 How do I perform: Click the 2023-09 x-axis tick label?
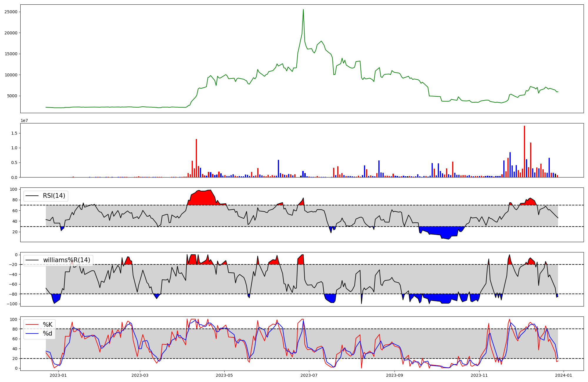coord(394,375)
